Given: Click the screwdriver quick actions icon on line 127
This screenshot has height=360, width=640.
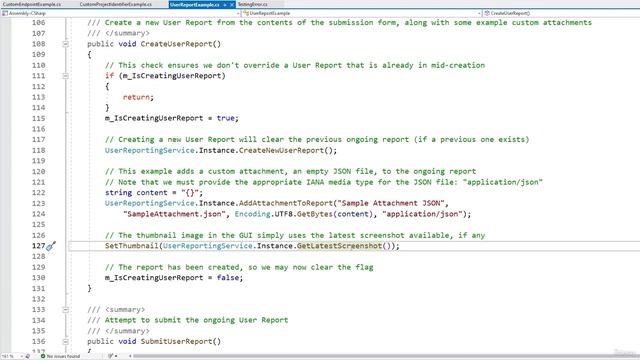Looking at the screenshot, I should coord(51,246).
